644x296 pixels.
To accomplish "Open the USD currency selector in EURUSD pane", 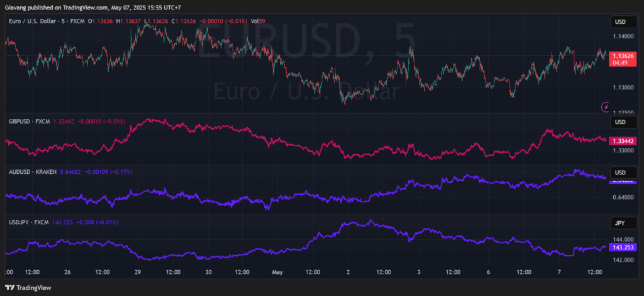I will [619, 22].
